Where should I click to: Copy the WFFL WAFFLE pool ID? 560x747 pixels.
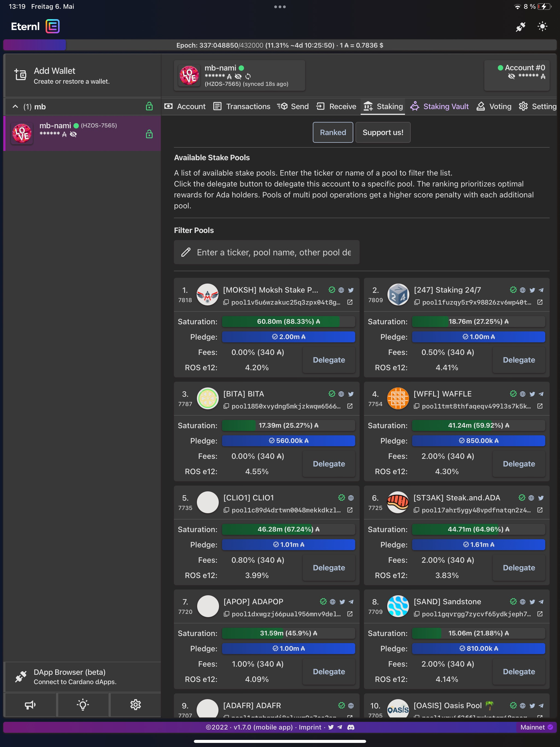pos(417,406)
